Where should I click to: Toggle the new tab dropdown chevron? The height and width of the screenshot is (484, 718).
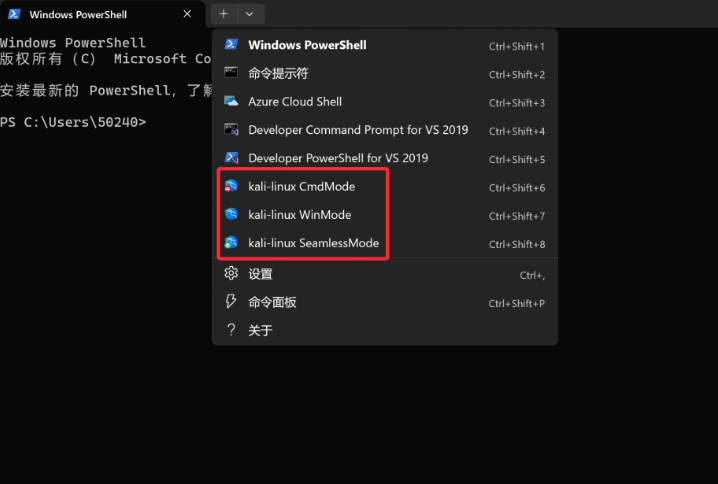250,14
